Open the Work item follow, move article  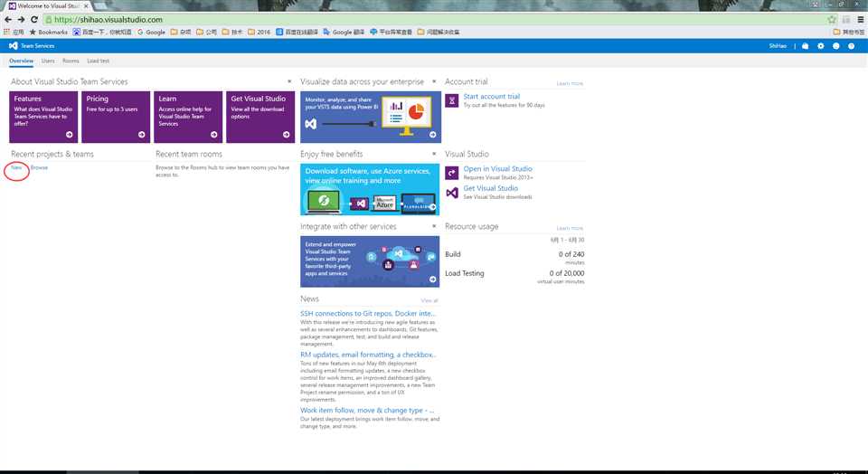(367, 411)
